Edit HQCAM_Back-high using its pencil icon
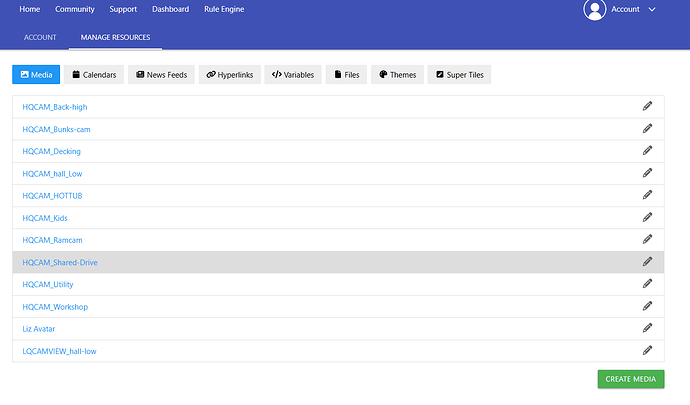This screenshot has width=690, height=405. [647, 106]
